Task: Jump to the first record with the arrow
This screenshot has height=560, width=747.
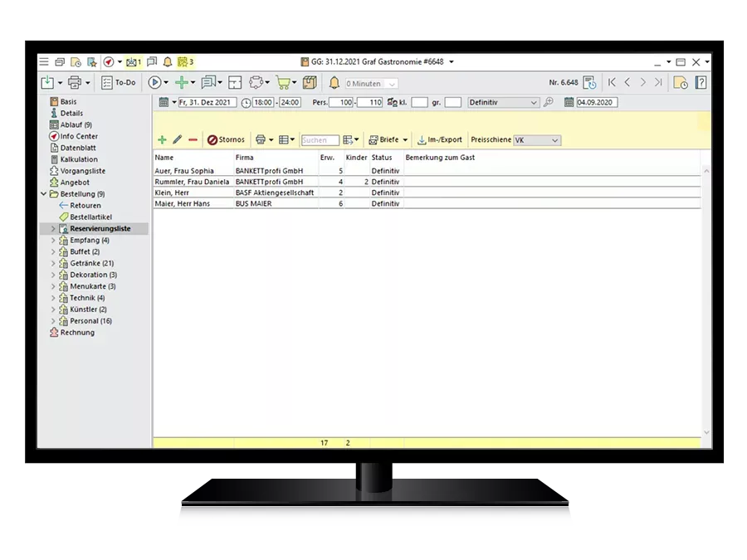Action: tap(612, 82)
